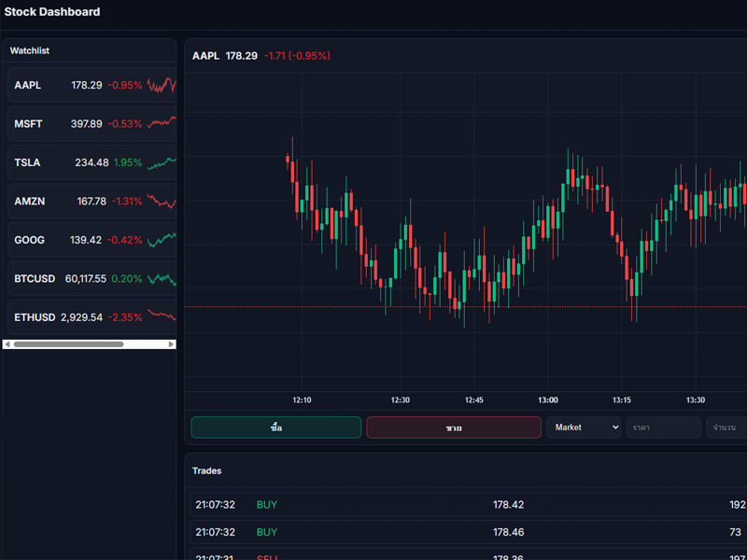Click the Watchlist panel header
This screenshot has height=560, width=747.
click(x=29, y=50)
